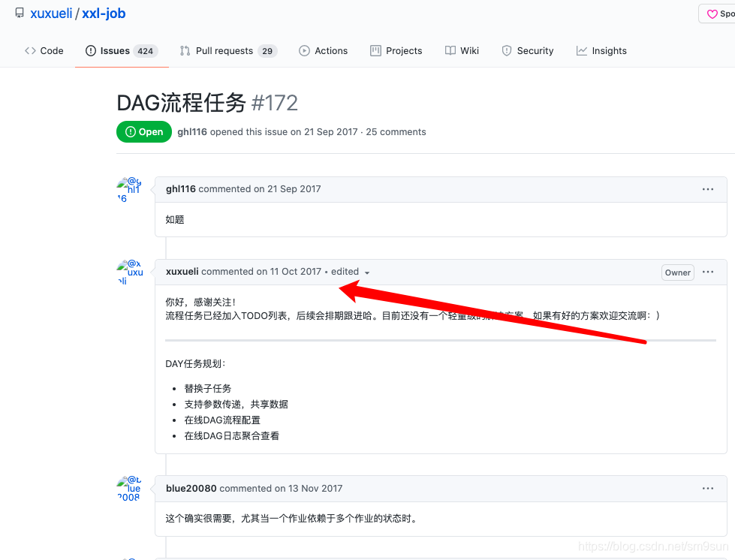Click the Pull requests branch icon
Image resolution: width=735 pixels, height=560 pixels.
pos(185,50)
